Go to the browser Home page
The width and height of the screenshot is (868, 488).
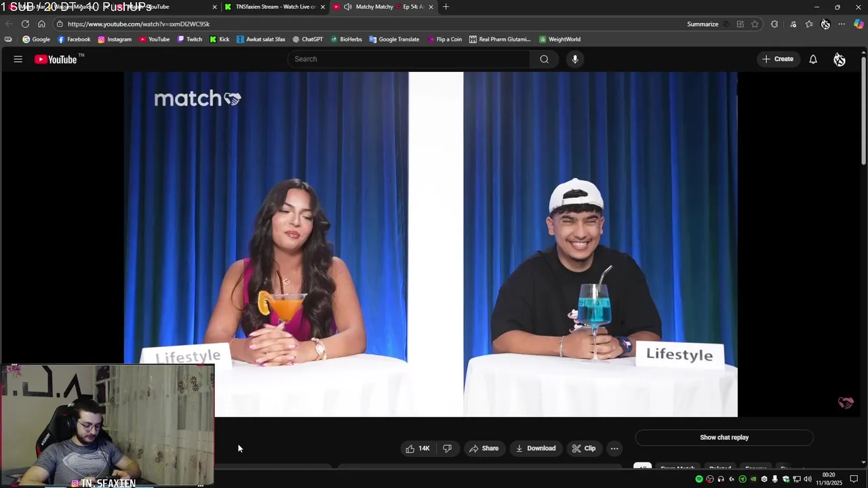point(41,24)
